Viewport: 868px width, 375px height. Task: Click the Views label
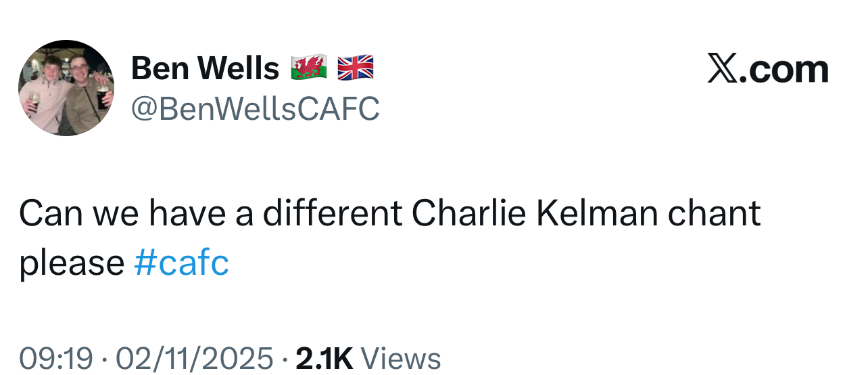[401, 358]
